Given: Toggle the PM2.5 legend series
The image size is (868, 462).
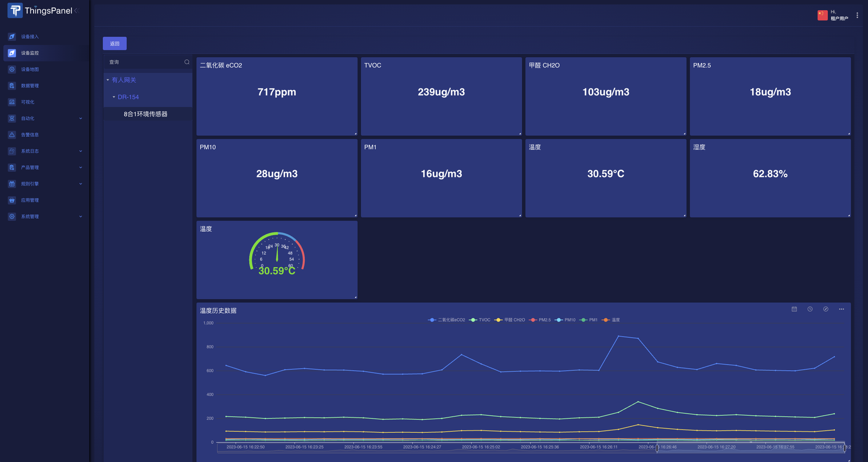Looking at the screenshot, I should pos(540,320).
